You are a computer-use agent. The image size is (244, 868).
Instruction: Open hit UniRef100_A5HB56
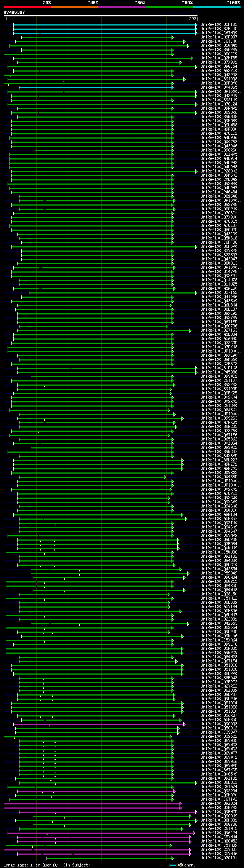pyautogui.click(x=219, y=611)
